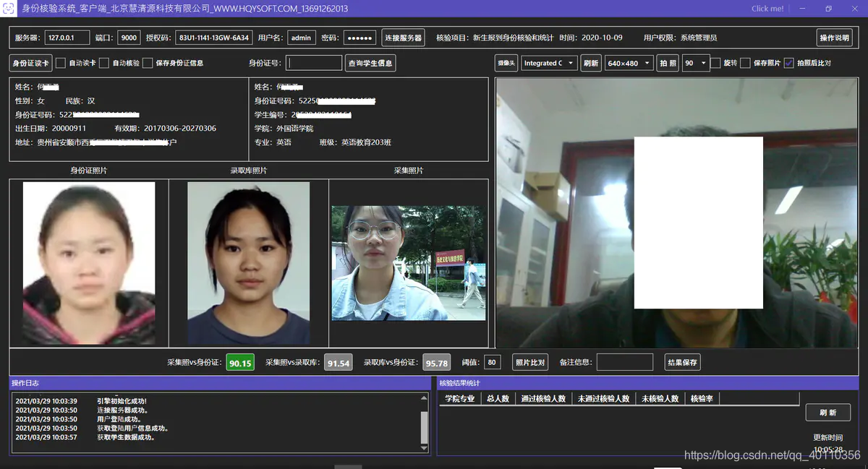Click the 'Click me!' title bar text

pyautogui.click(x=767, y=9)
